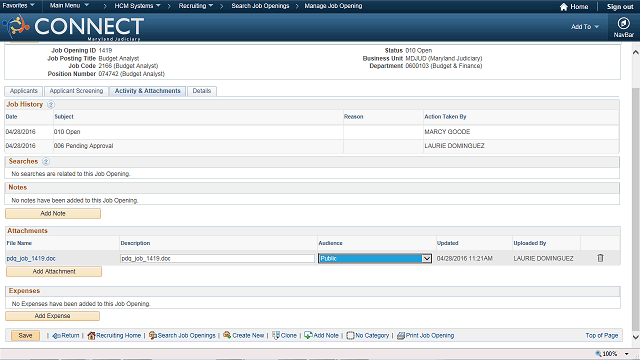The width and height of the screenshot is (640, 360).
Task: Open the Audience dropdown set to Public
Action: (x=375, y=258)
